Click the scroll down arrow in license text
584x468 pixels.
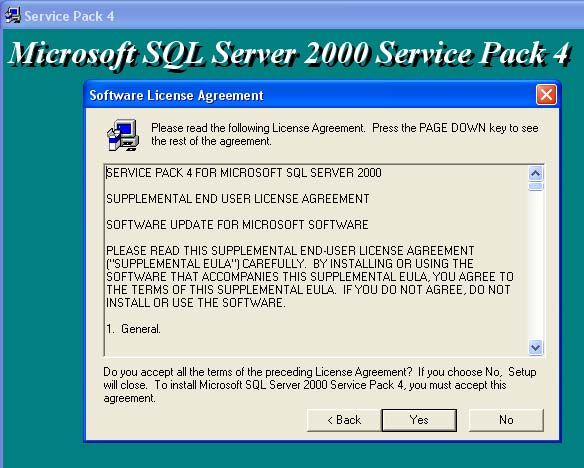tap(536, 347)
